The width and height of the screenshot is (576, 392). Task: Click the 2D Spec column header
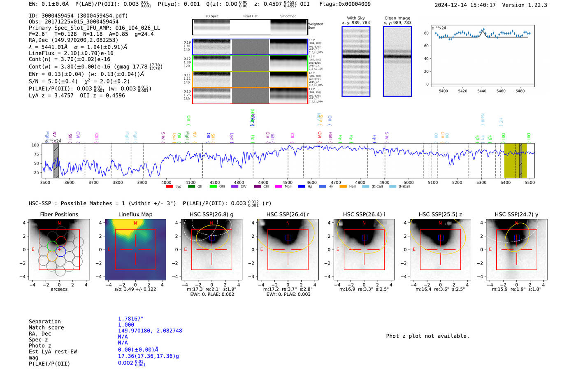[x=212, y=16]
